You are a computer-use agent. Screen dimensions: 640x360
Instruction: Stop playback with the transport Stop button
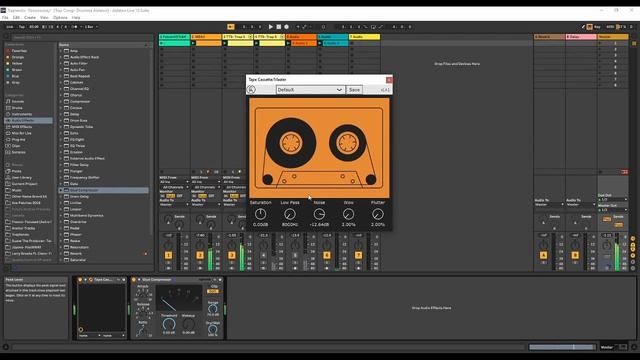click(279, 27)
